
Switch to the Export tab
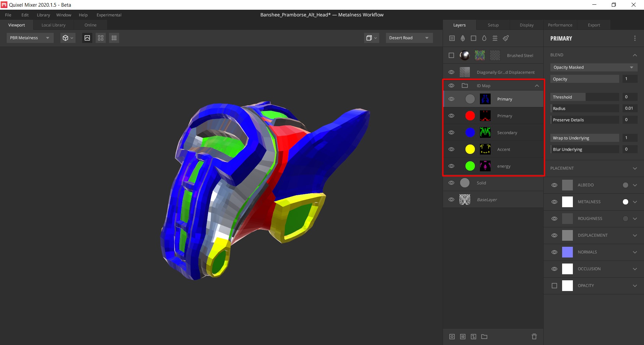pos(594,25)
